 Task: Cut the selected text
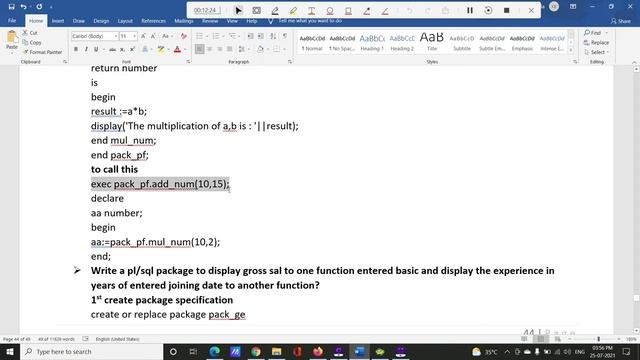[x=30, y=33]
